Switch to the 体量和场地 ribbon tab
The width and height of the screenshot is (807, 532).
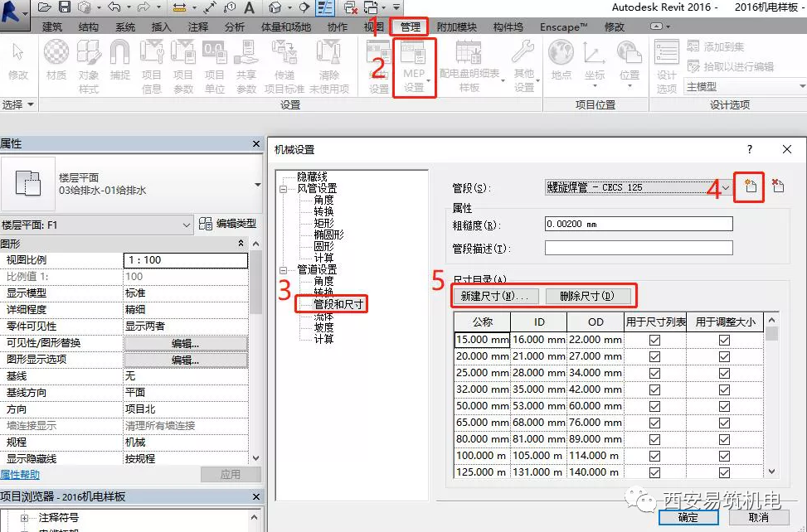pos(285,27)
